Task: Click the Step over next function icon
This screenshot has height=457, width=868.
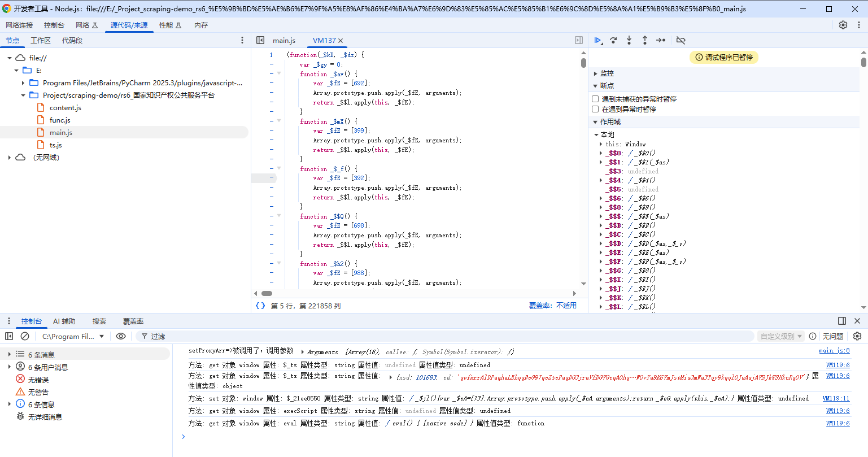Action: point(613,40)
